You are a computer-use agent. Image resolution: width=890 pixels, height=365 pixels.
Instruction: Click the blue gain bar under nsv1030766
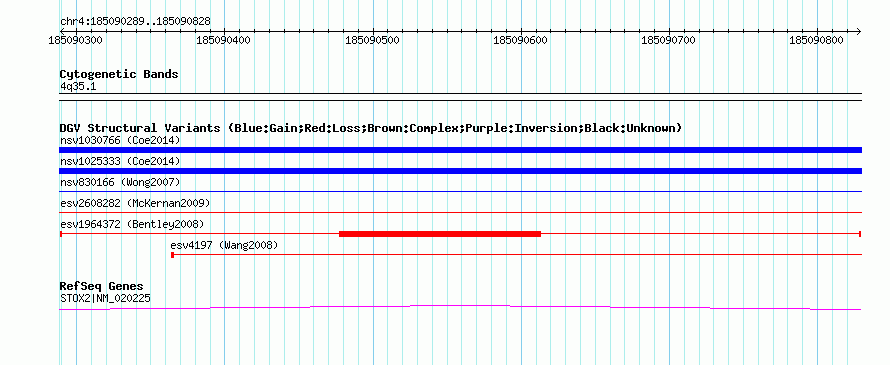[460, 150]
